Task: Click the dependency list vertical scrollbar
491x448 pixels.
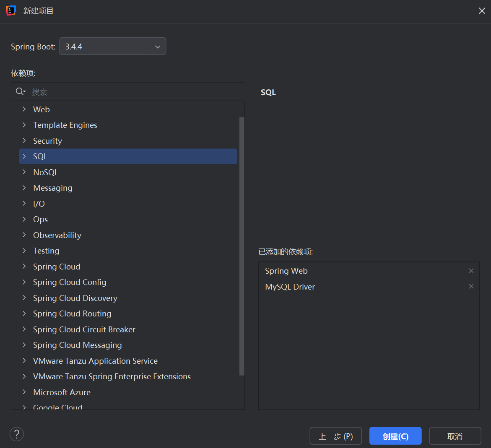Action: point(242,246)
